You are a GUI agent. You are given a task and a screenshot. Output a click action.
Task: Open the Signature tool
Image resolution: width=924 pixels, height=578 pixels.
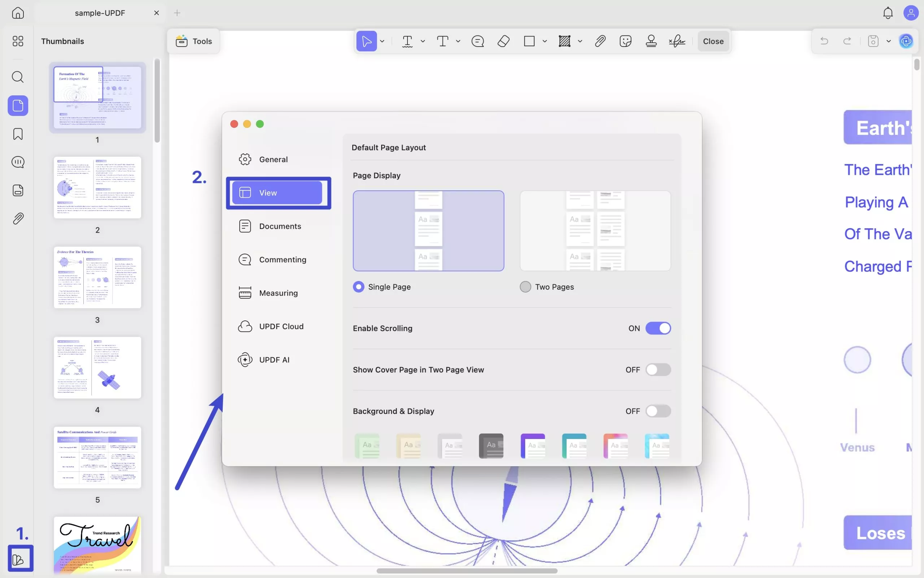coord(677,41)
